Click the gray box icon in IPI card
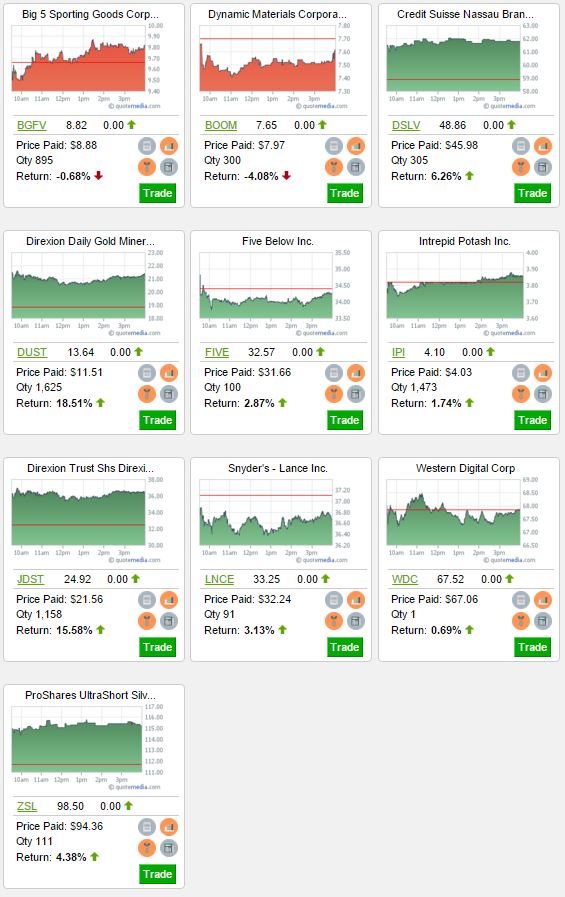 (543, 394)
